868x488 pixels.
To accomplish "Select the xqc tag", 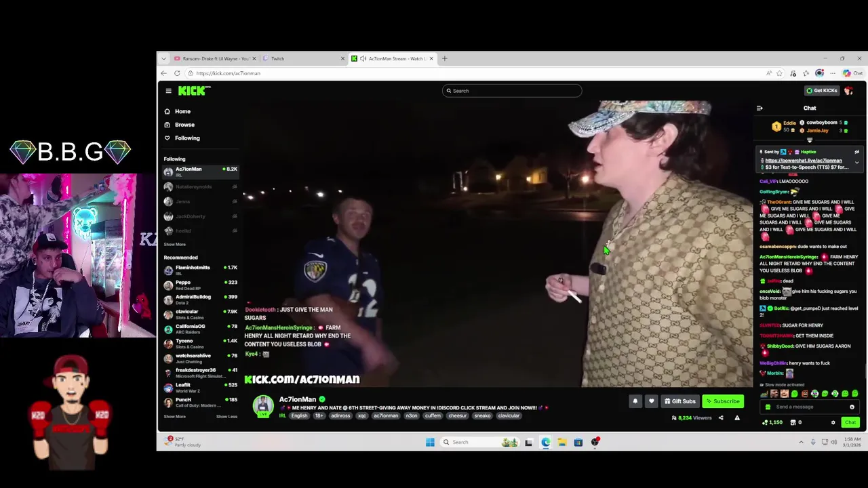I will click(x=362, y=415).
